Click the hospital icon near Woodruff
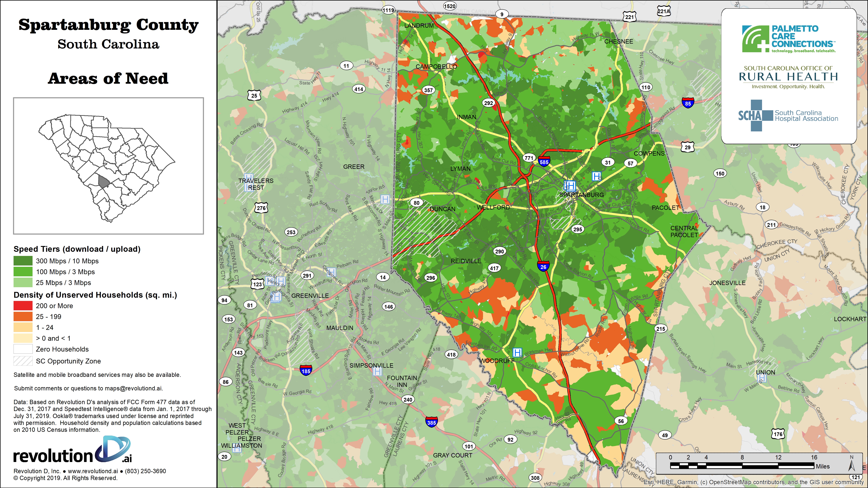The width and height of the screenshot is (868, 488). [x=517, y=353]
